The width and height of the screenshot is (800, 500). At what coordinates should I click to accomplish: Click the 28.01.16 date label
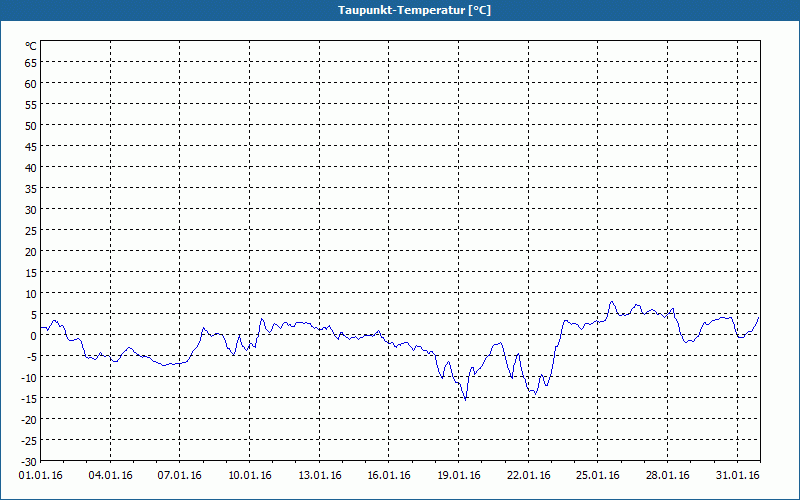[x=668, y=476]
